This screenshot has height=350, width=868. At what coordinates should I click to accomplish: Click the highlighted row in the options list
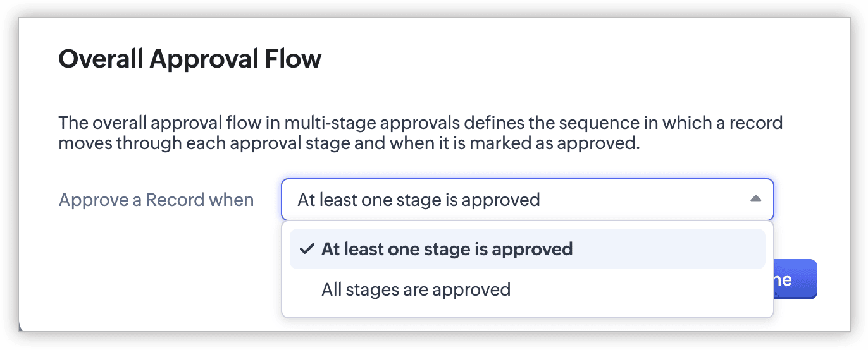[x=527, y=249]
